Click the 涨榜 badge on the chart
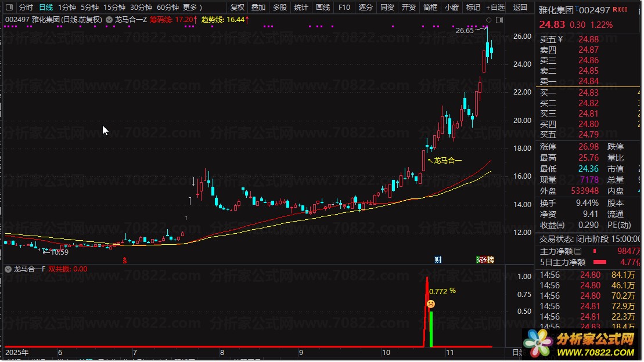The width and height of the screenshot is (644, 362). (x=485, y=259)
